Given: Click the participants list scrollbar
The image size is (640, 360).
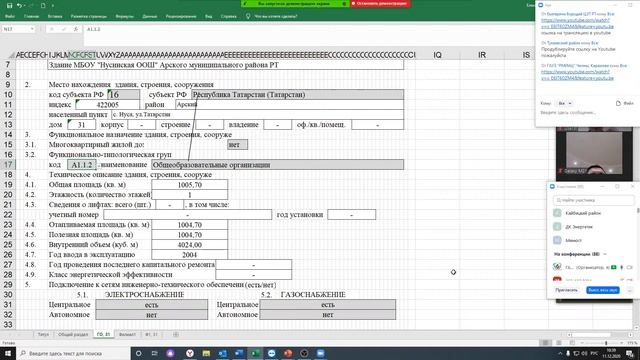Looking at the screenshot, I should tap(638, 211).
